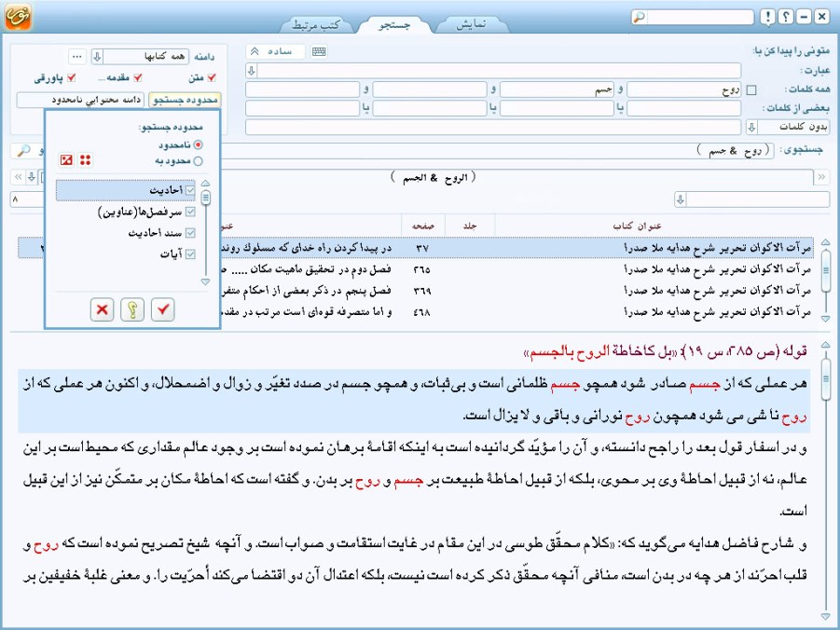Open the عبارت field dropdown arrow
This screenshot has width=840, height=630.
pos(251,70)
